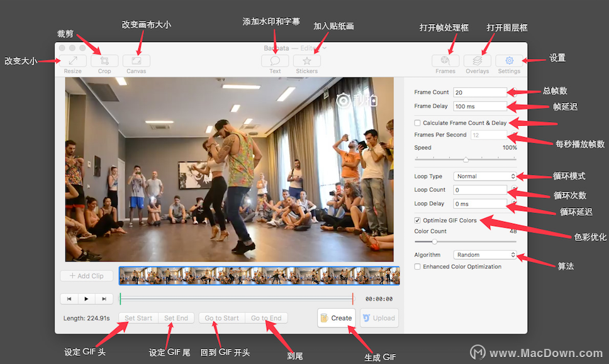Click Go to Start button
Viewport: 609px width, 364px height.
(222, 318)
